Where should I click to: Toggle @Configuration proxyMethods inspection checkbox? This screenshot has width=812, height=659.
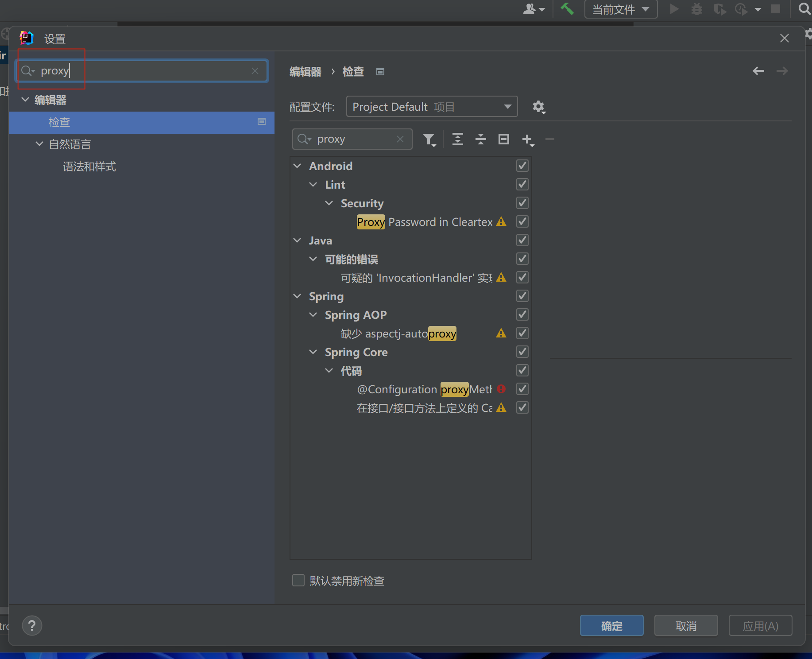click(522, 389)
